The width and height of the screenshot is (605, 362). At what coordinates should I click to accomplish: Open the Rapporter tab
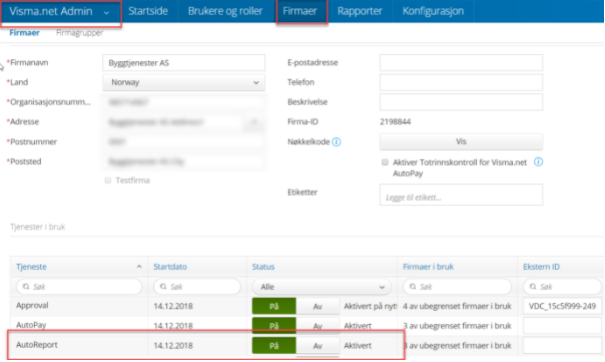click(360, 11)
